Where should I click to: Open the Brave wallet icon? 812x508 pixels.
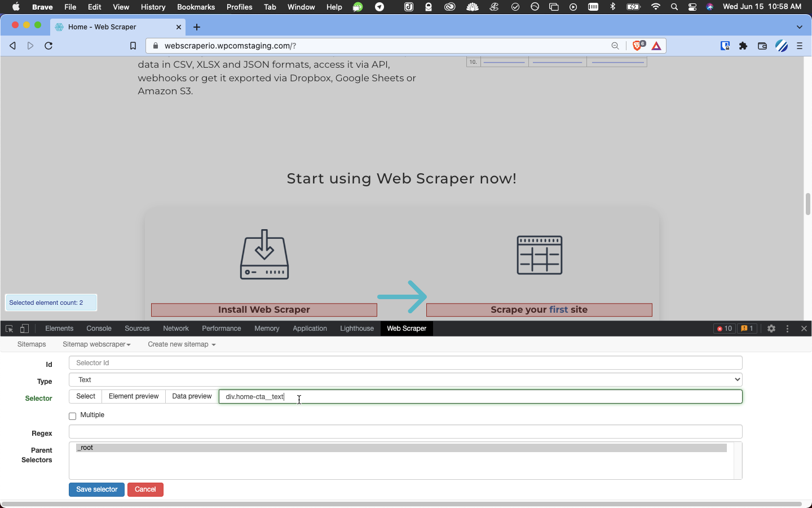tap(762, 46)
